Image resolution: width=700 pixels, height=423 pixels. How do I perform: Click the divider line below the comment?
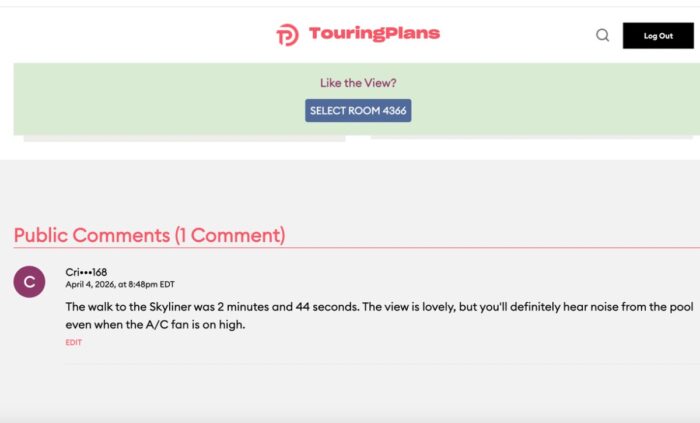click(380, 364)
